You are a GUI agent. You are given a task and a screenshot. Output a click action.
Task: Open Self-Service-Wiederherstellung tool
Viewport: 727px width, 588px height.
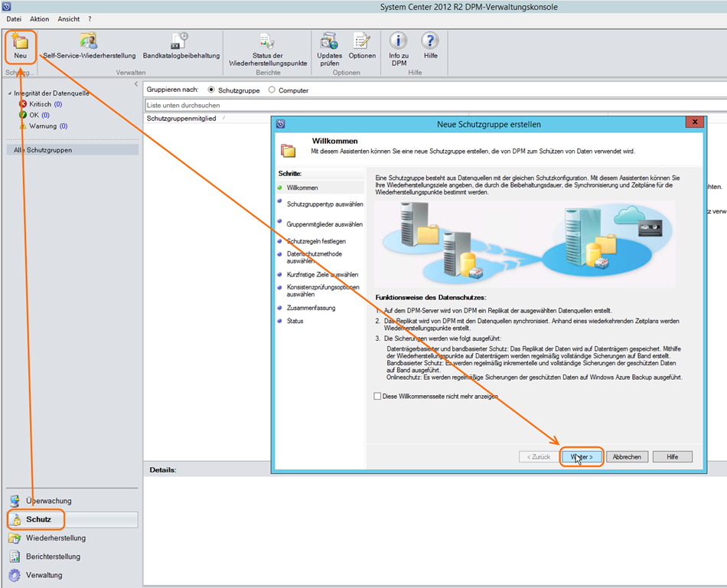[89, 45]
